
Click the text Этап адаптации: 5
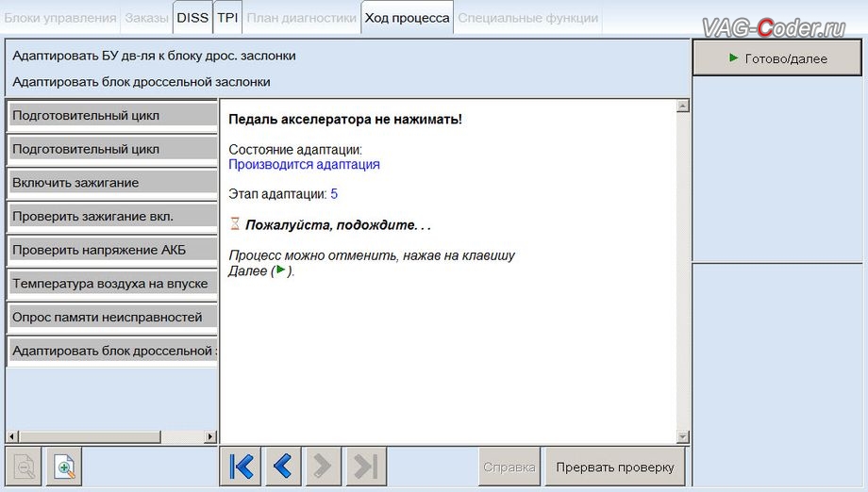tap(283, 194)
